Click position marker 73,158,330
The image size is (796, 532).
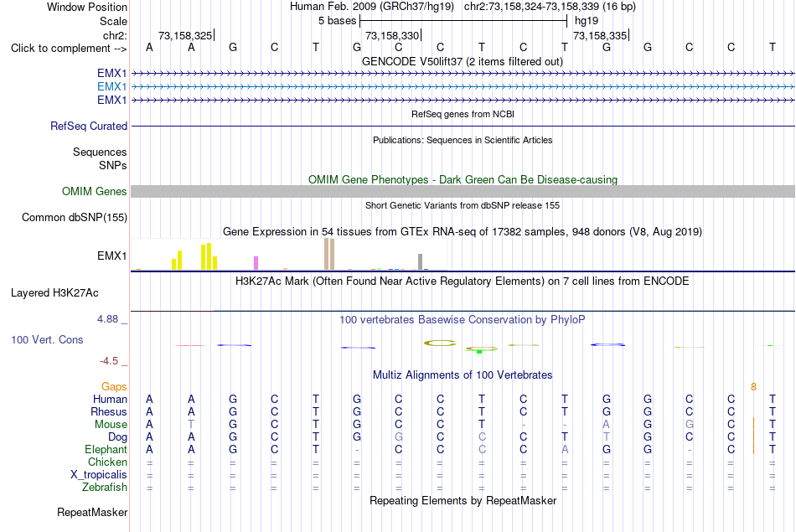pyautogui.click(x=392, y=35)
